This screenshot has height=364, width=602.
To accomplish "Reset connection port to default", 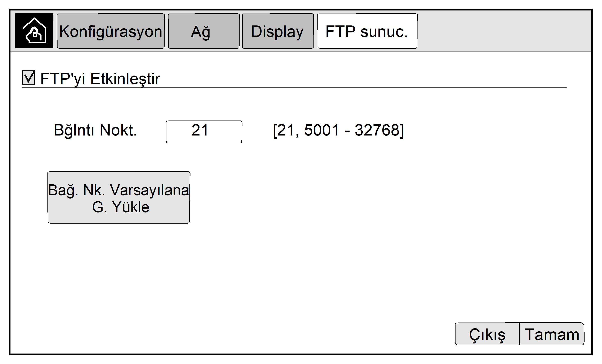I will coord(119,197).
